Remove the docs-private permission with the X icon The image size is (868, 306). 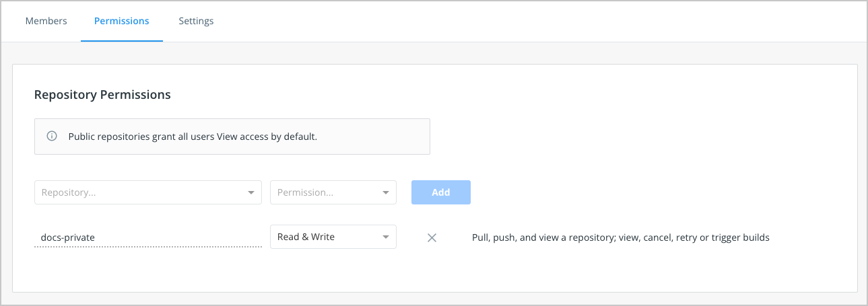tap(432, 237)
